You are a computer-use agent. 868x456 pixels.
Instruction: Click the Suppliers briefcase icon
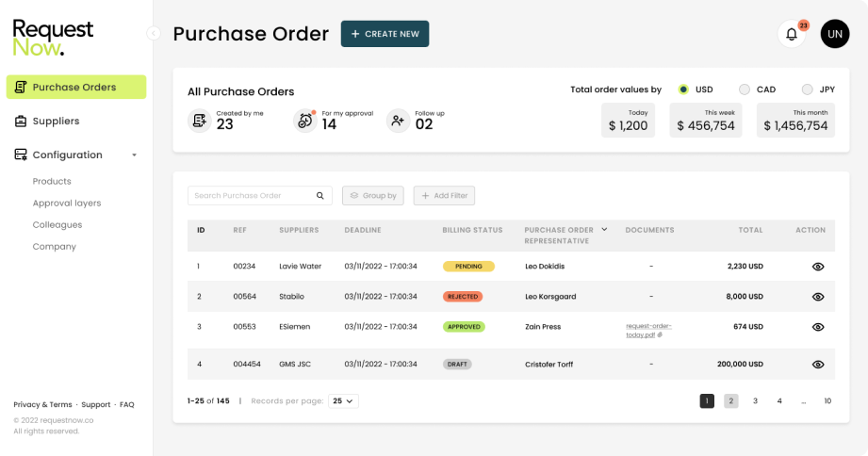[21, 121]
